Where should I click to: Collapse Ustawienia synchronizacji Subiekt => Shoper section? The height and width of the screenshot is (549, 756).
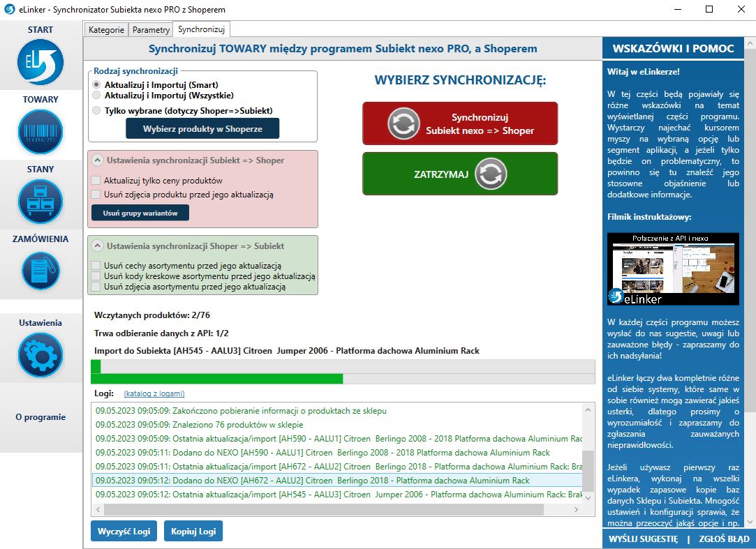click(98, 160)
